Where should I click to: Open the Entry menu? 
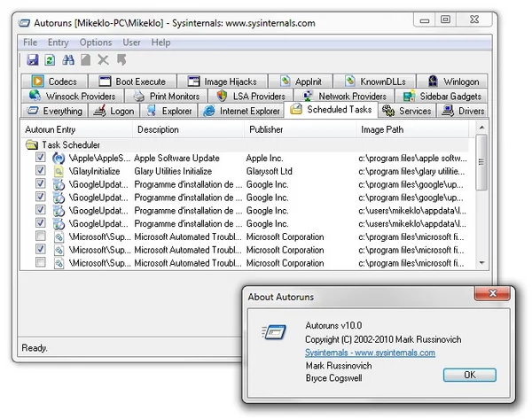point(58,43)
